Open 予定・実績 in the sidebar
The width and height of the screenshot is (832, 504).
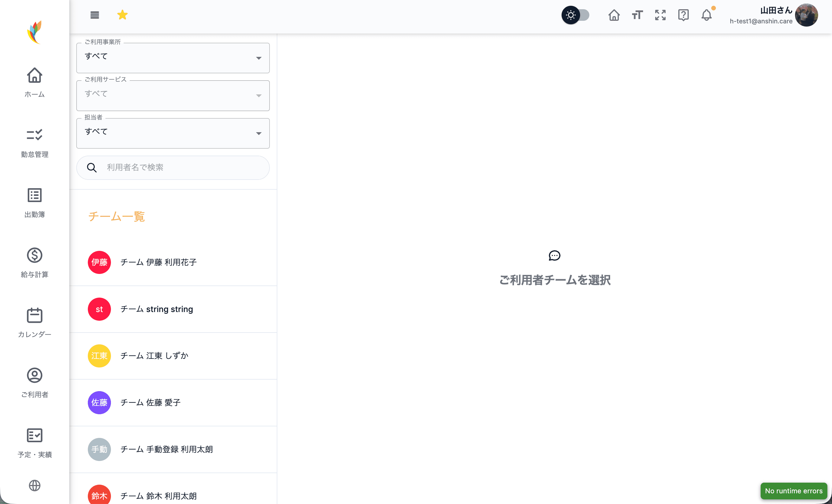point(34,443)
